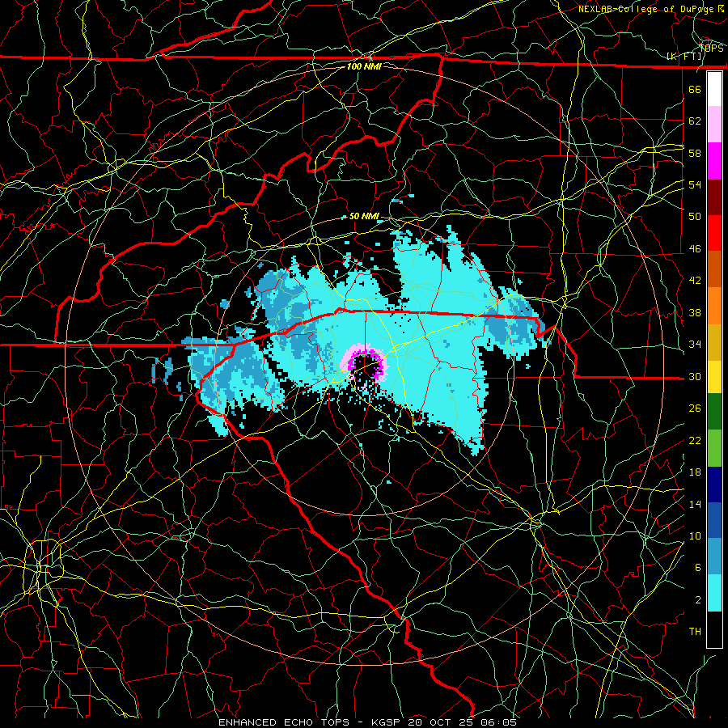Screen dimensions: 728x728
Task: Click the legend value 46
Action: point(695,249)
